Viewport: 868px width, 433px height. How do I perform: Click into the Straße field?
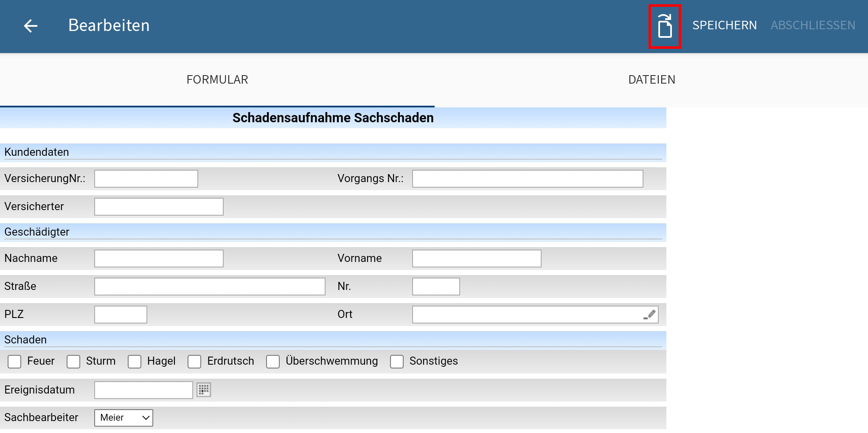(x=210, y=287)
